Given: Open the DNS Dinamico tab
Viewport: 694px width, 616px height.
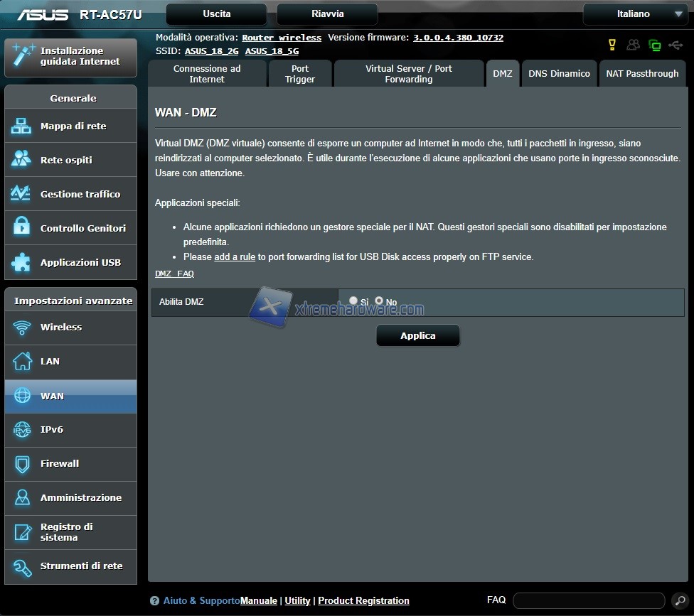Looking at the screenshot, I should pyautogui.click(x=559, y=74).
